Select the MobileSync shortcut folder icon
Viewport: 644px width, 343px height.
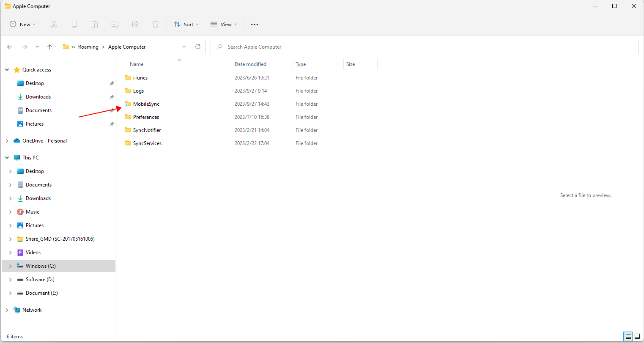(x=128, y=104)
